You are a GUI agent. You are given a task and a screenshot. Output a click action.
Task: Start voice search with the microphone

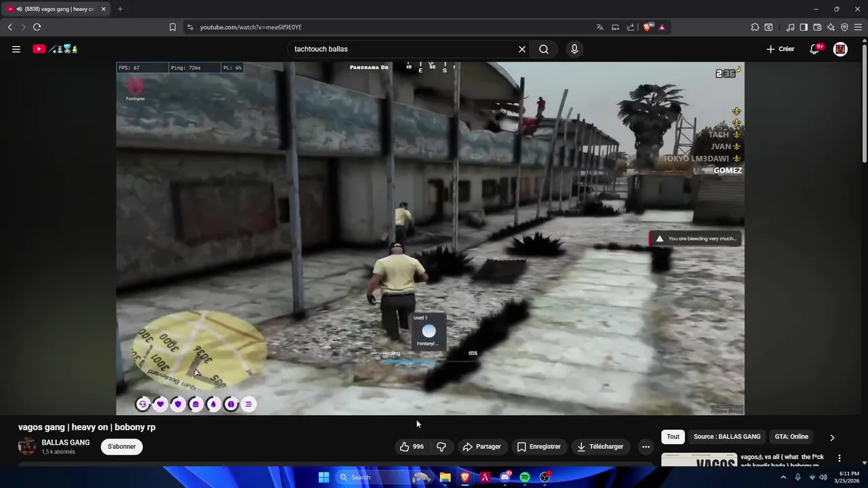[x=574, y=49]
